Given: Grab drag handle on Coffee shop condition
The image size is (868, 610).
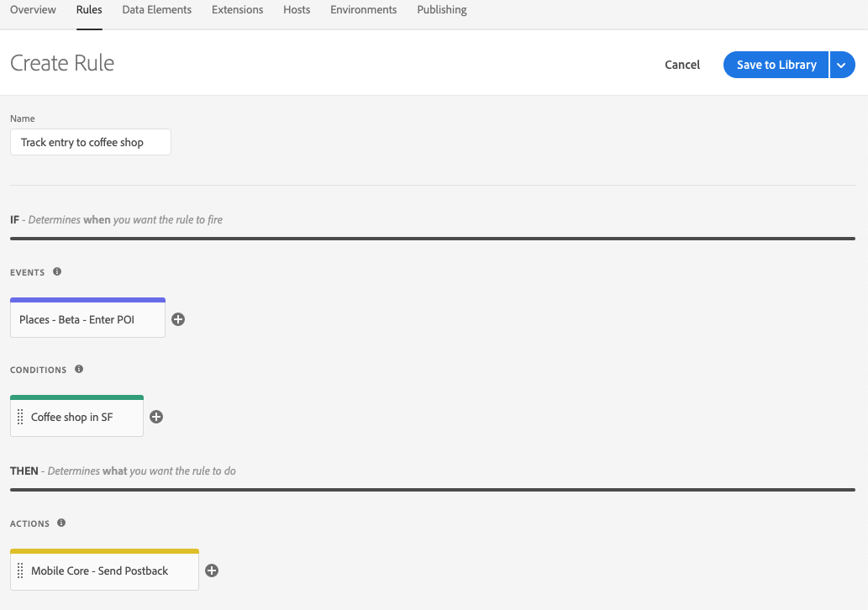Looking at the screenshot, I should [x=20, y=417].
